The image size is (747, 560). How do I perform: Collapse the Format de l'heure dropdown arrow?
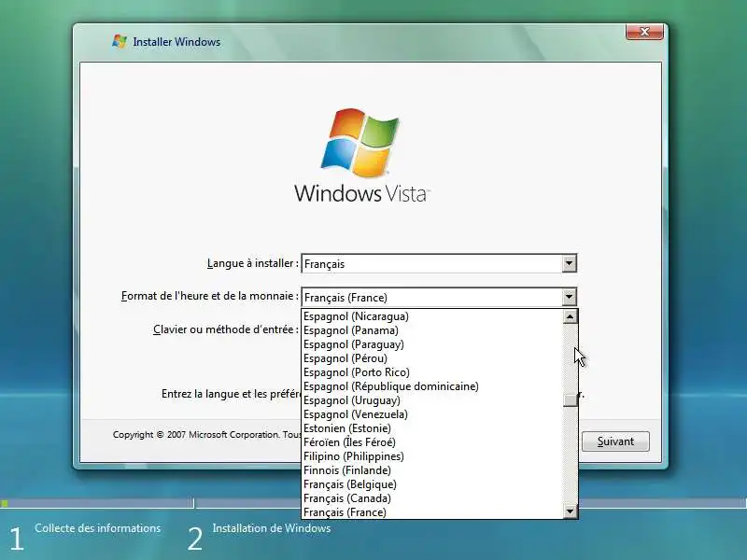pyautogui.click(x=569, y=297)
